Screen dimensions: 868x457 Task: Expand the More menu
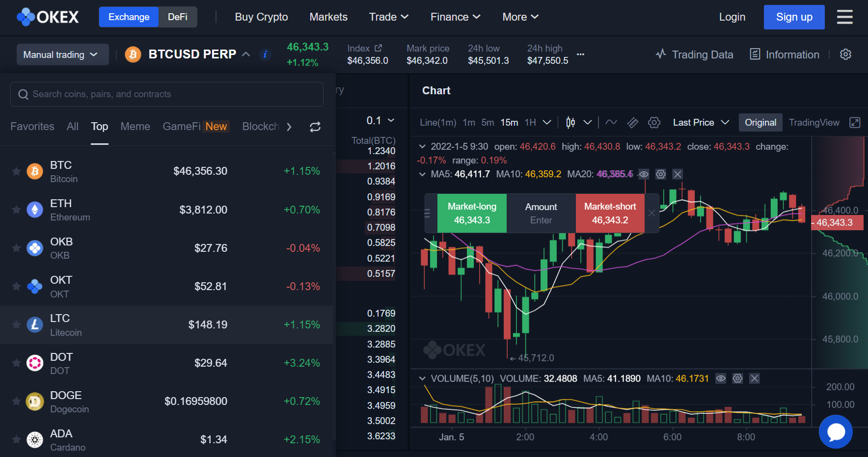tap(520, 17)
